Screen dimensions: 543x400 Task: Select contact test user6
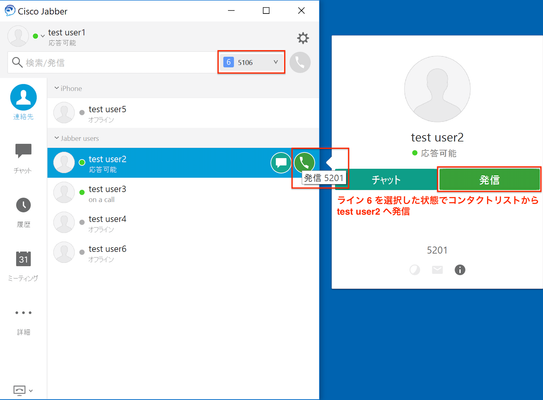(x=183, y=253)
